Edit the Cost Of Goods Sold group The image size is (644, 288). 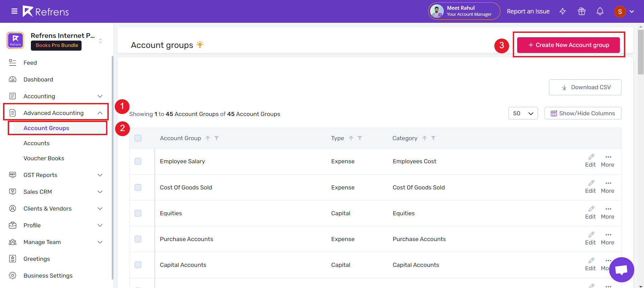click(x=590, y=187)
